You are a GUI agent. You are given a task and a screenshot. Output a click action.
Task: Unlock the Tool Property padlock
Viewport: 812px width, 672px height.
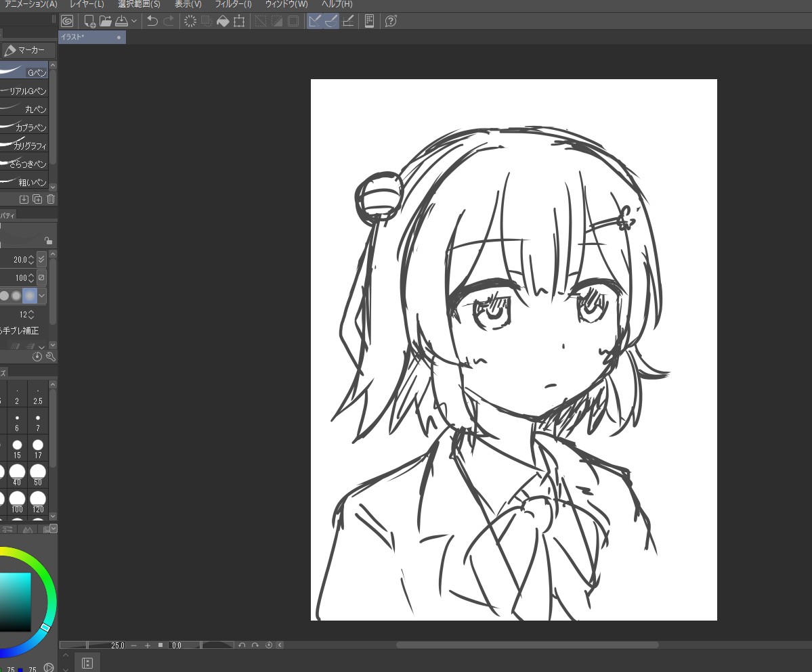pyautogui.click(x=49, y=241)
